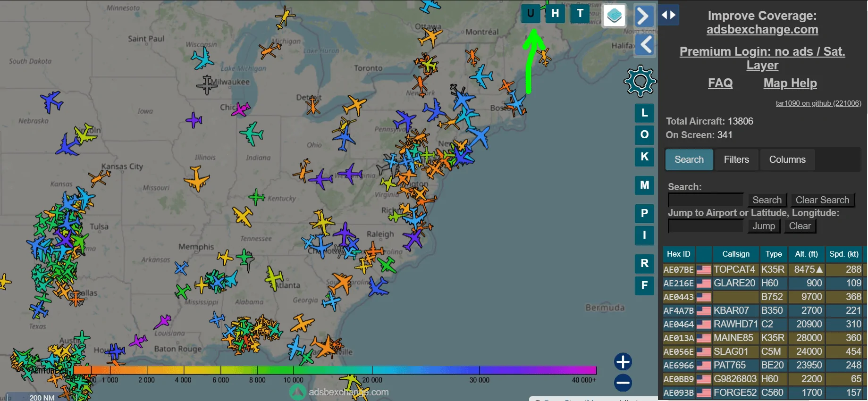Open the map settings gear icon
The width and height of the screenshot is (868, 401).
click(640, 81)
